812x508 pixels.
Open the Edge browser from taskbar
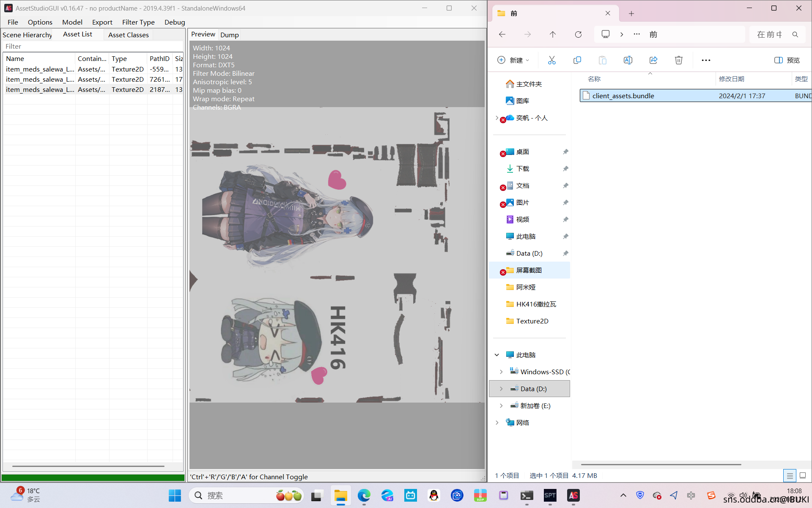click(x=364, y=495)
